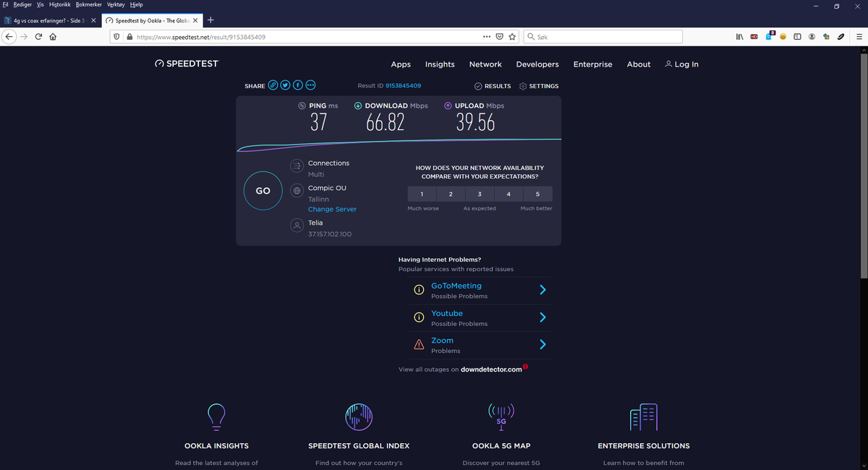Open the Firefox account icon
This screenshot has height=470, width=868.
[x=812, y=36]
